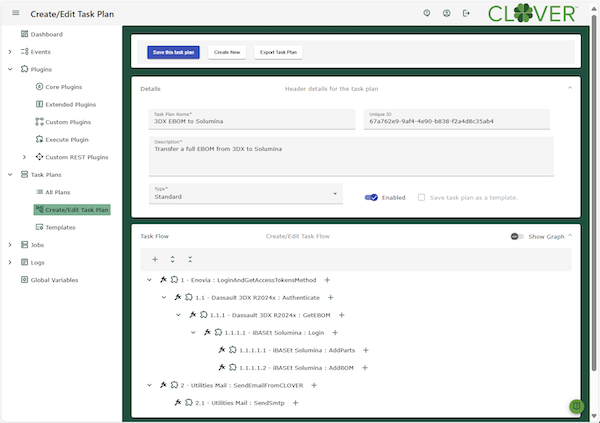This screenshot has width=600, height=423.
Task: Open Core Plugins menu item
Action: click(59, 87)
